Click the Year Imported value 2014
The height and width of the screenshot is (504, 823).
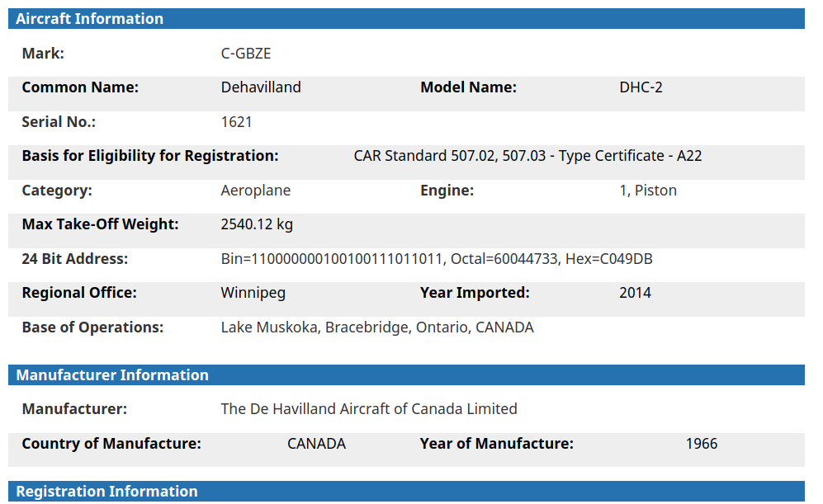coord(635,293)
